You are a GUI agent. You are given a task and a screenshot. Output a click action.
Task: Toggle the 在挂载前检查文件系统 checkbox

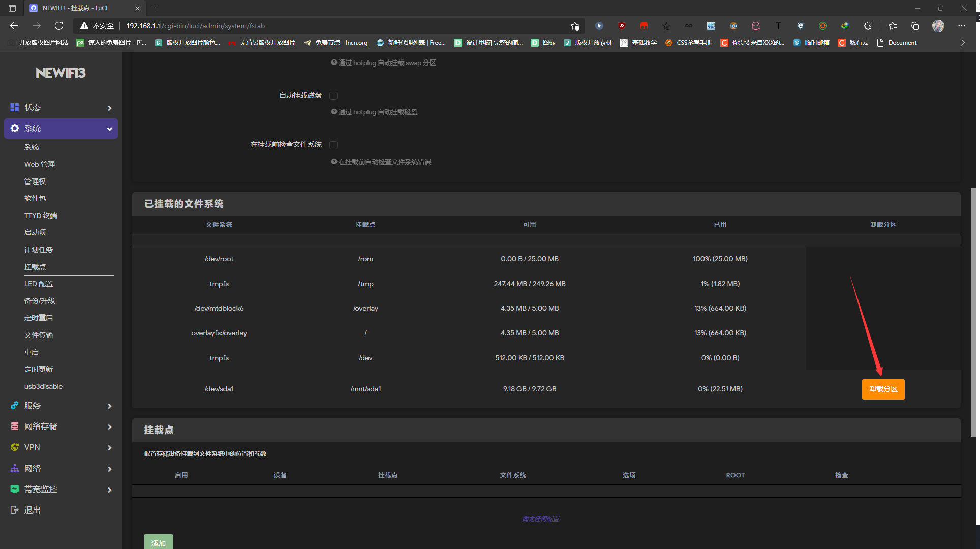[x=333, y=145]
